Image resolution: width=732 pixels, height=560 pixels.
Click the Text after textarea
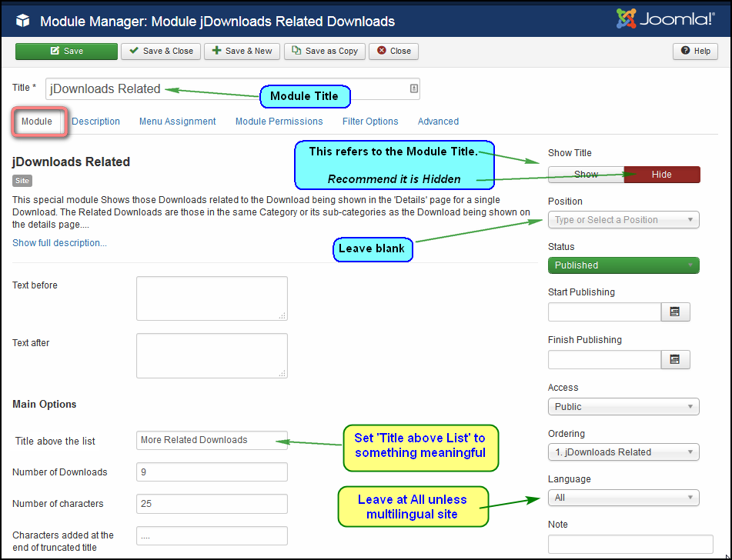(212, 355)
